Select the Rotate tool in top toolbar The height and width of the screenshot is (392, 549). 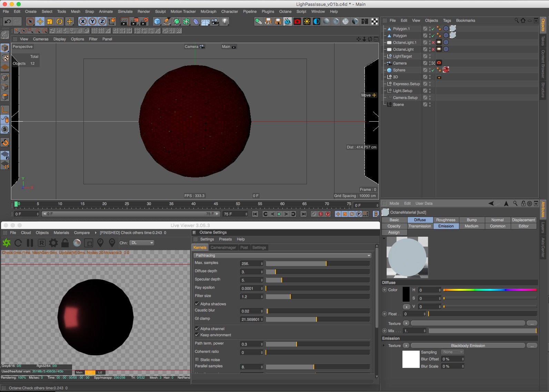pyautogui.click(x=60, y=21)
